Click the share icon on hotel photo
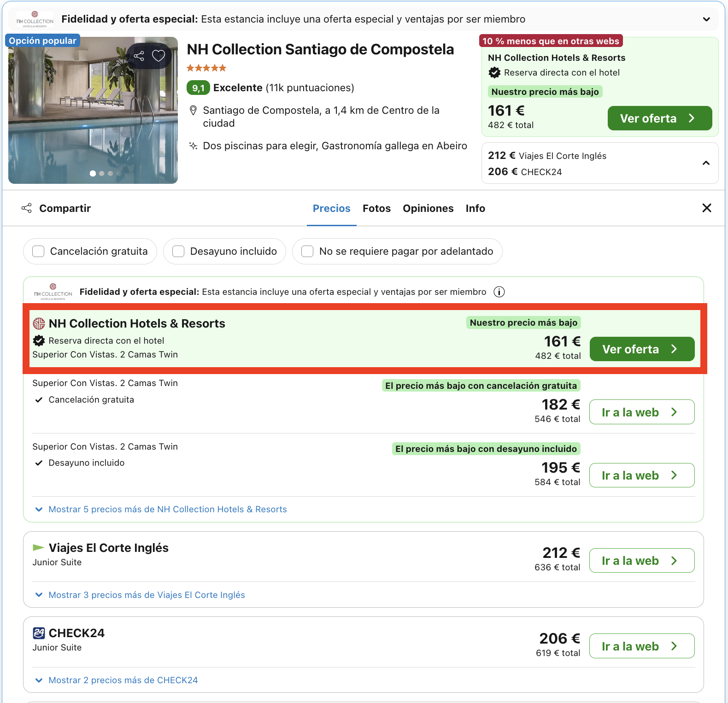728x703 pixels. click(139, 56)
